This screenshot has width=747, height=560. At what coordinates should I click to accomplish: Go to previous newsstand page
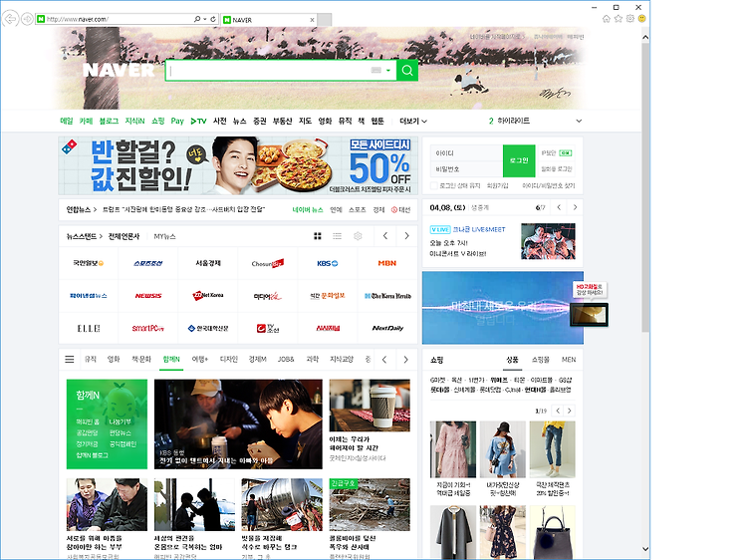pyautogui.click(x=385, y=236)
